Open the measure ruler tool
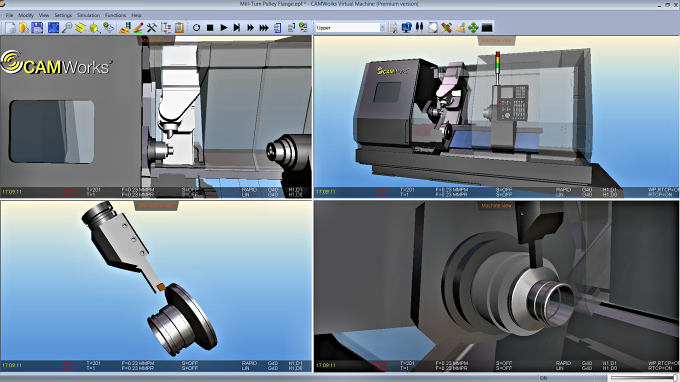 [x=124, y=28]
